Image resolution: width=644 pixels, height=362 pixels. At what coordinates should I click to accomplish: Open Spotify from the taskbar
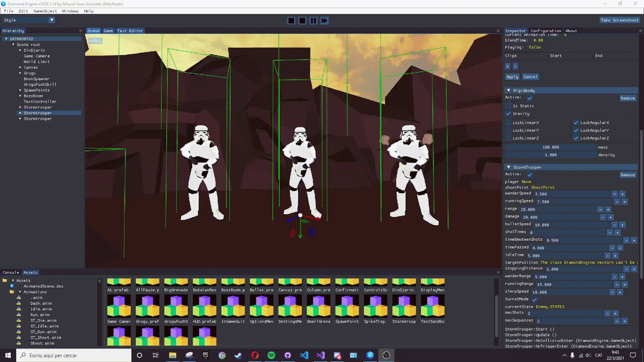pos(271,355)
